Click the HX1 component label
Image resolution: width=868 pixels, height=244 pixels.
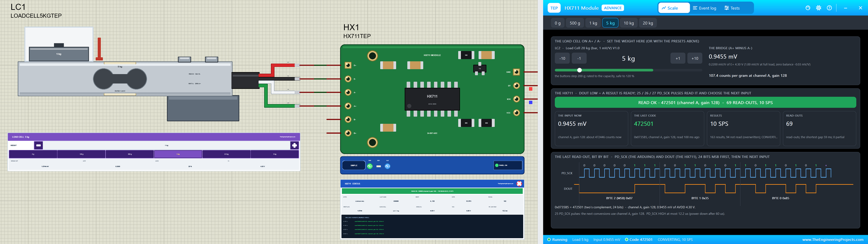point(351,27)
